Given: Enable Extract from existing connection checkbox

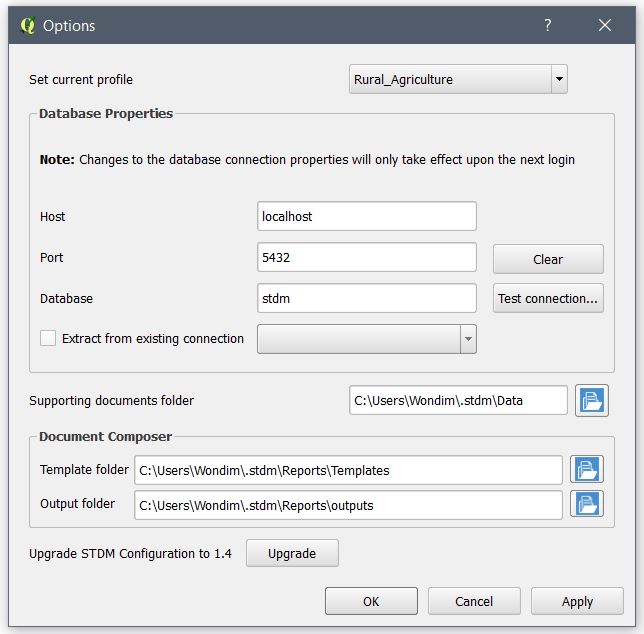Looking at the screenshot, I should [48, 338].
